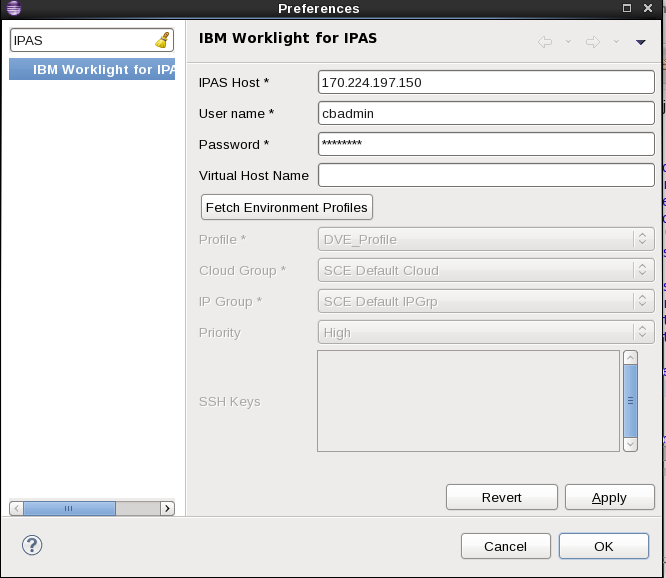Click Fetch Environment Profiles button

click(x=287, y=207)
